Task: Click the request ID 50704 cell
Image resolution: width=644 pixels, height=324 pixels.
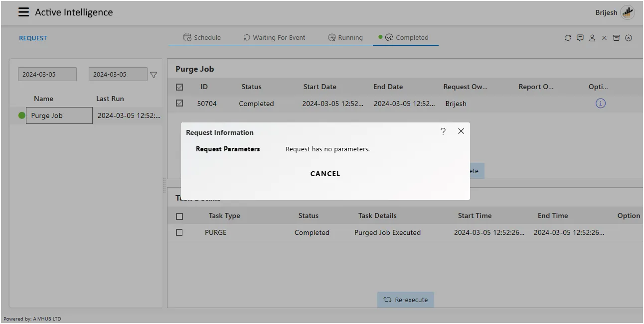Action: click(207, 104)
